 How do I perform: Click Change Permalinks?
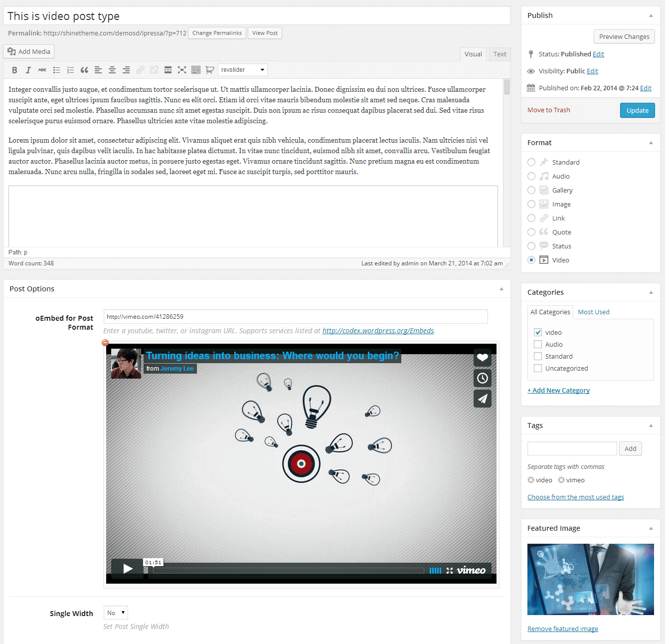(x=217, y=33)
